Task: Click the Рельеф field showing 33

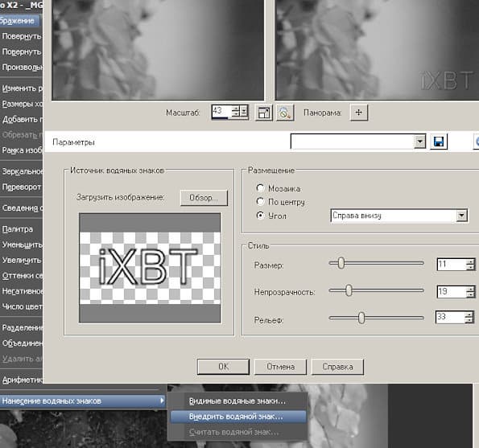Action: [450, 317]
